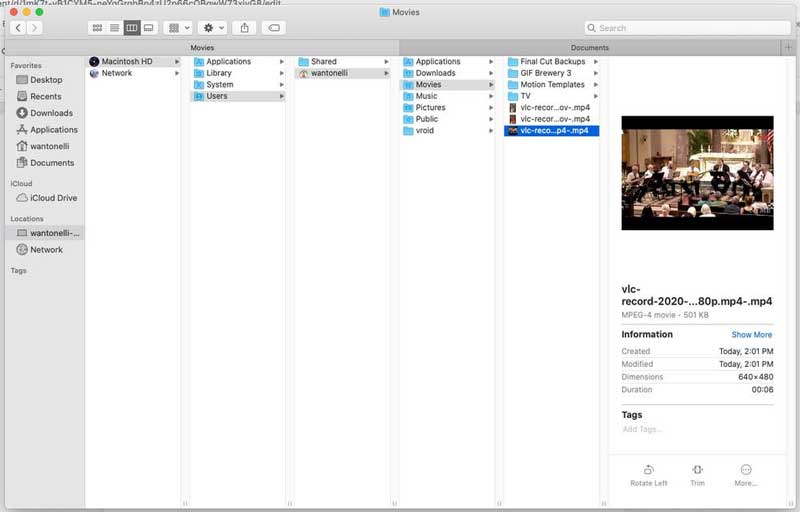Open Downloads in the sidebar

(x=44, y=113)
